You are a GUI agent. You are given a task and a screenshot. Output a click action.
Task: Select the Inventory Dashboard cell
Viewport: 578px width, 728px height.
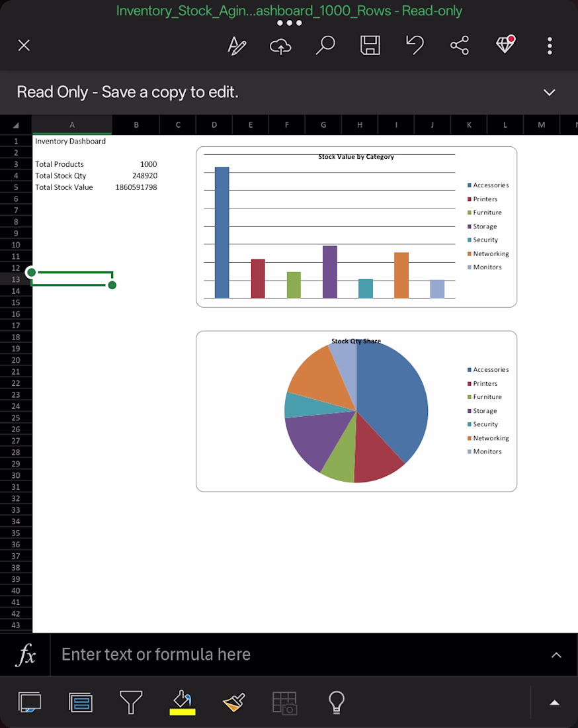pos(71,141)
